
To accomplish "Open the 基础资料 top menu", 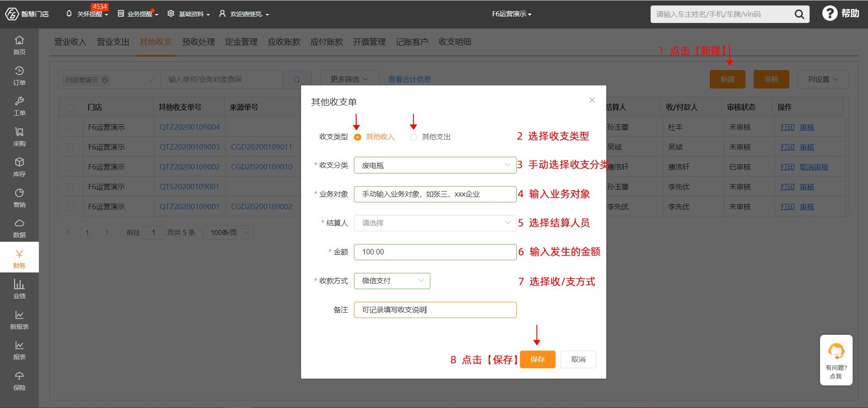I will (189, 14).
